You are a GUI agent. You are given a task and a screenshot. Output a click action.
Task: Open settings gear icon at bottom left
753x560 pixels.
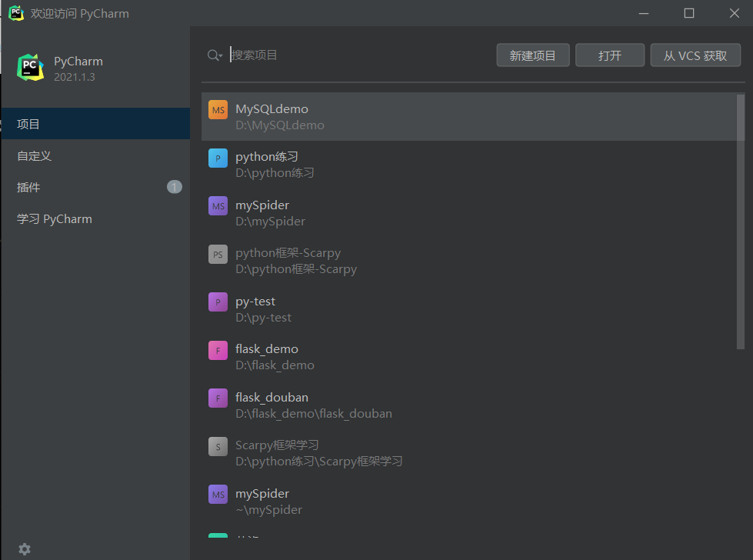click(x=25, y=549)
